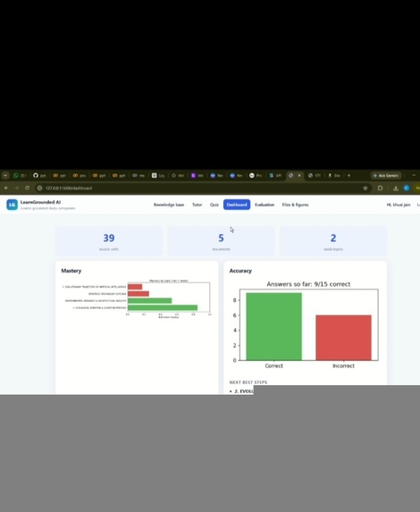Click the LearnGrounded AI LG logo
The image size is (420, 512).
pyautogui.click(x=13, y=205)
